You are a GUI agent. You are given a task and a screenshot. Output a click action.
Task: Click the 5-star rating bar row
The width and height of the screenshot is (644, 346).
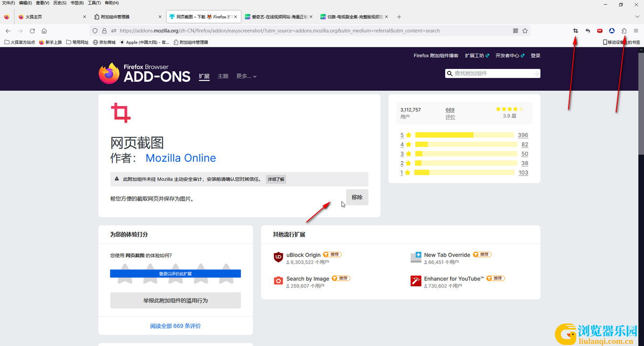click(x=464, y=135)
